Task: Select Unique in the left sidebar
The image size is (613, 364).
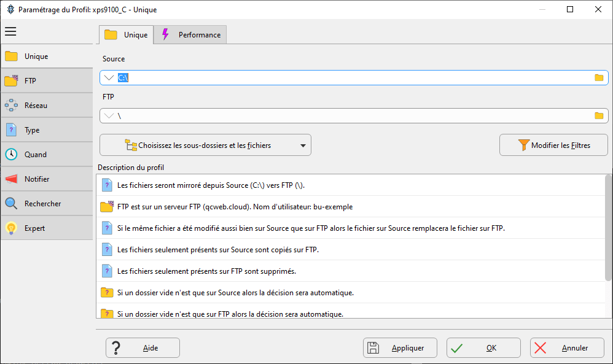Action: pos(47,56)
